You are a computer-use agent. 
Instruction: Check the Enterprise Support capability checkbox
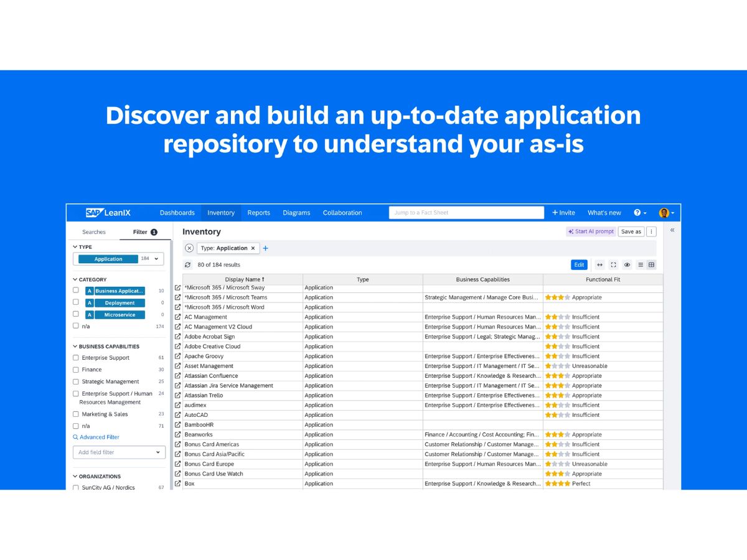[76, 358]
